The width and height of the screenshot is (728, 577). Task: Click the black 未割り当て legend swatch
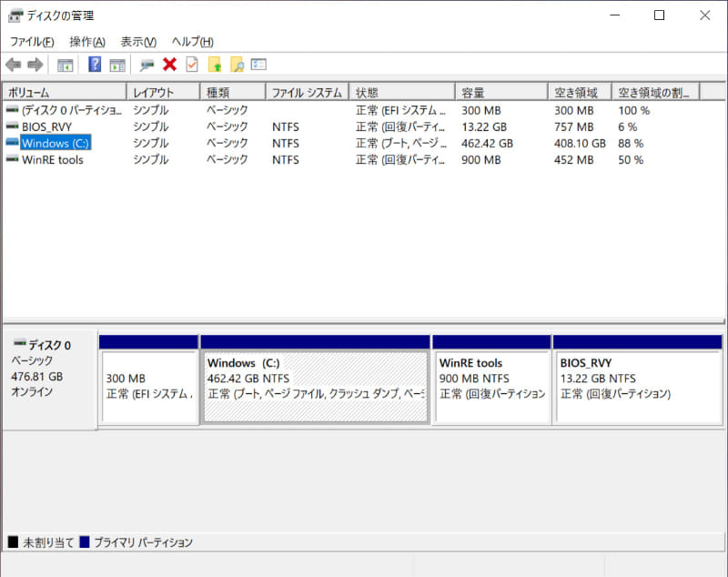click(13, 542)
